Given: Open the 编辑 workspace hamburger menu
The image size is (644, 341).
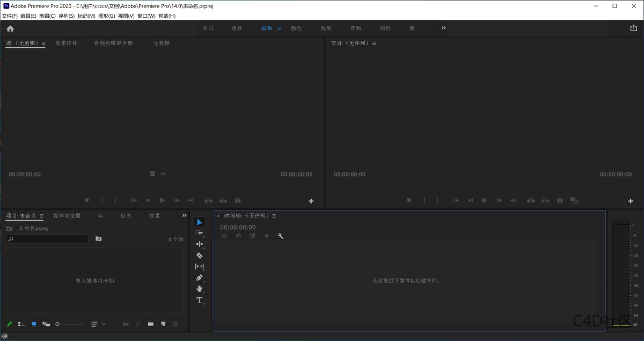Looking at the screenshot, I should 280,28.
